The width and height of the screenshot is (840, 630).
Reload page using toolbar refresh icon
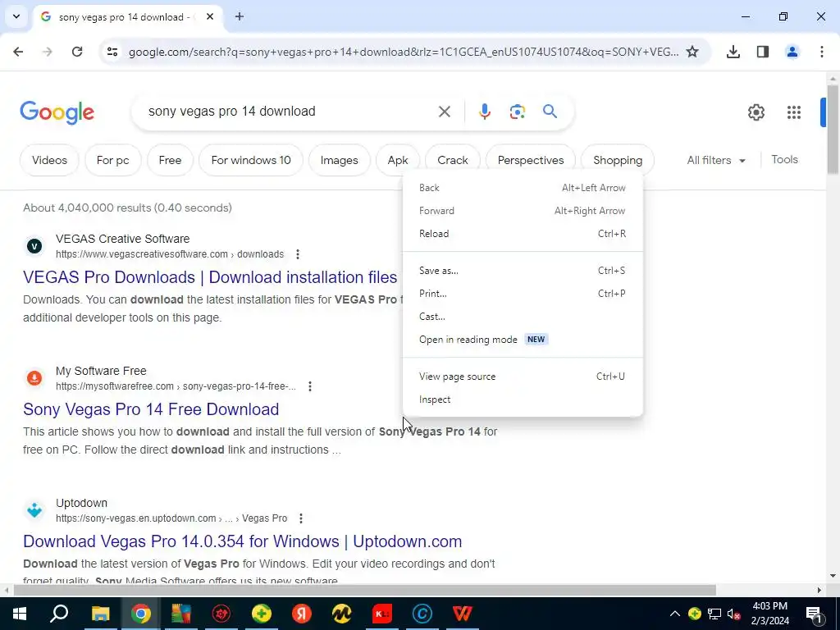tap(77, 52)
